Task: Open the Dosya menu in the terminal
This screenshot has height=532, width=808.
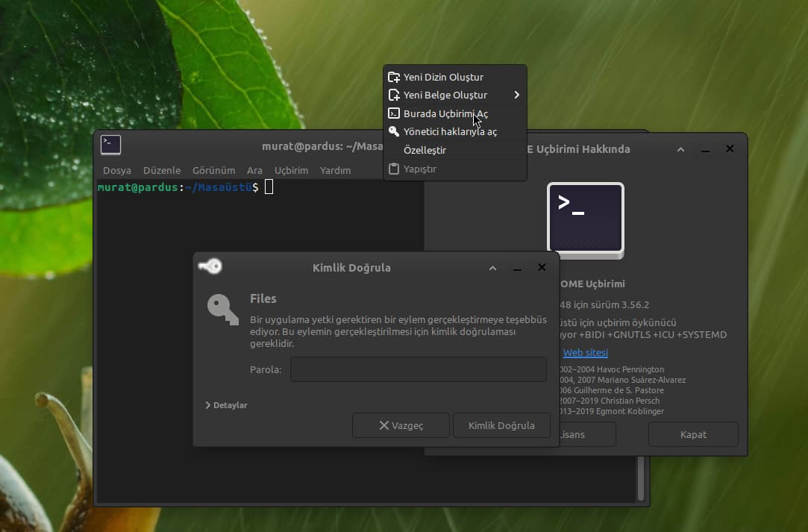Action: [x=116, y=170]
